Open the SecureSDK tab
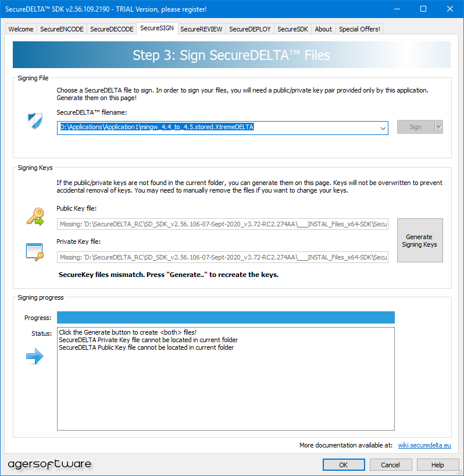This screenshot has height=476, width=464. [x=292, y=29]
